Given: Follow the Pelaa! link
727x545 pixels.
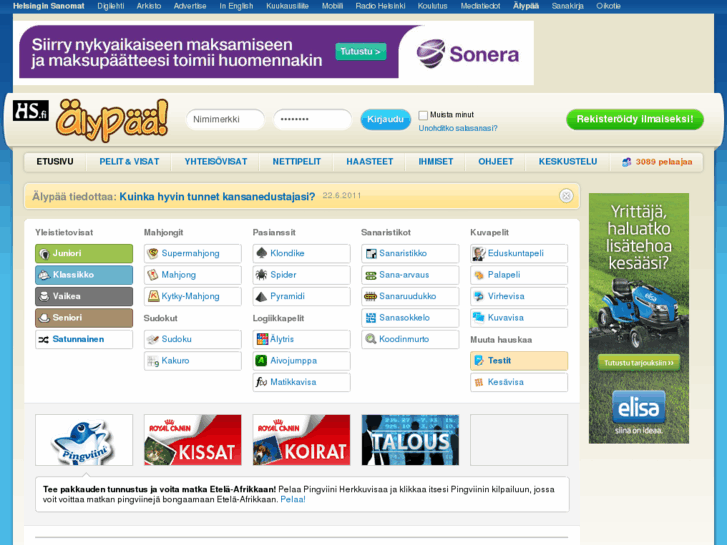Looking at the screenshot, I should (293, 500).
